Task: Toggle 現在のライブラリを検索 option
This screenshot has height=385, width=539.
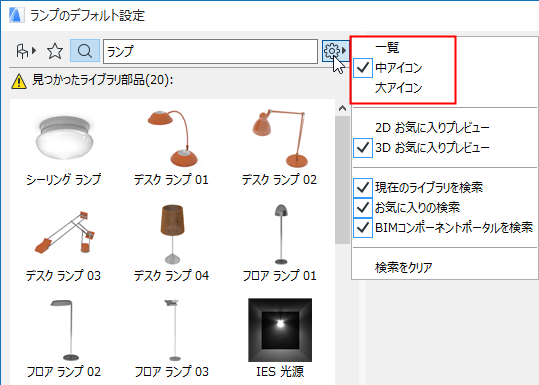Action: [x=363, y=187]
